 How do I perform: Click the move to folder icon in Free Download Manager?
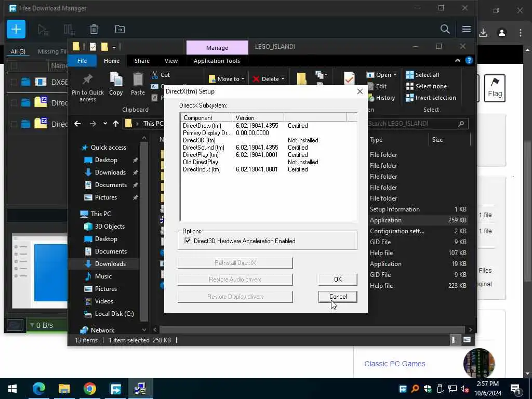(x=120, y=30)
